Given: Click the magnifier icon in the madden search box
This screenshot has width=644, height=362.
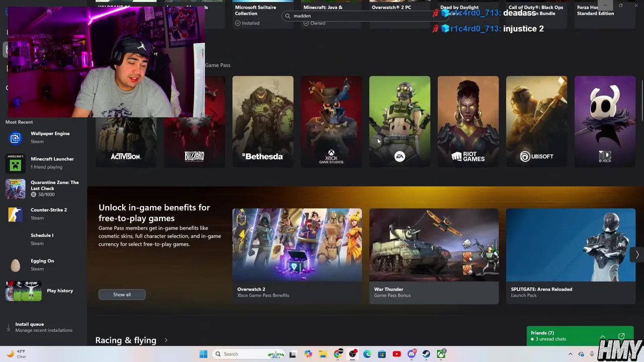Looking at the screenshot, I should click(x=288, y=16).
